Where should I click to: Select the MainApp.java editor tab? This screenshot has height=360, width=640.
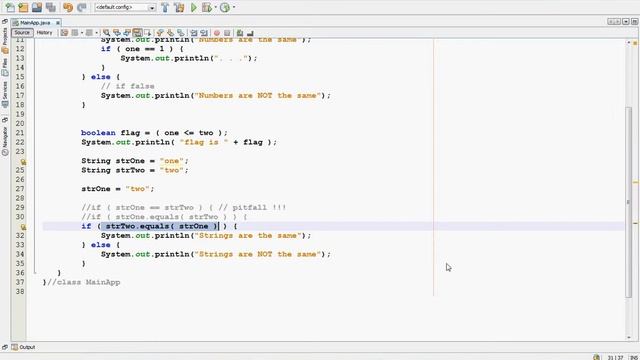click(35, 23)
